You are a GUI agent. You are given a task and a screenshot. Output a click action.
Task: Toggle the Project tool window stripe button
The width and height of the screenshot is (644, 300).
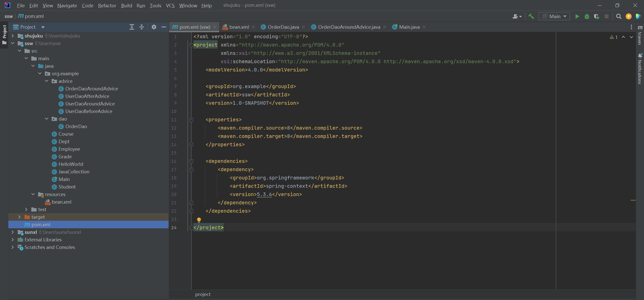pyautogui.click(x=4, y=32)
